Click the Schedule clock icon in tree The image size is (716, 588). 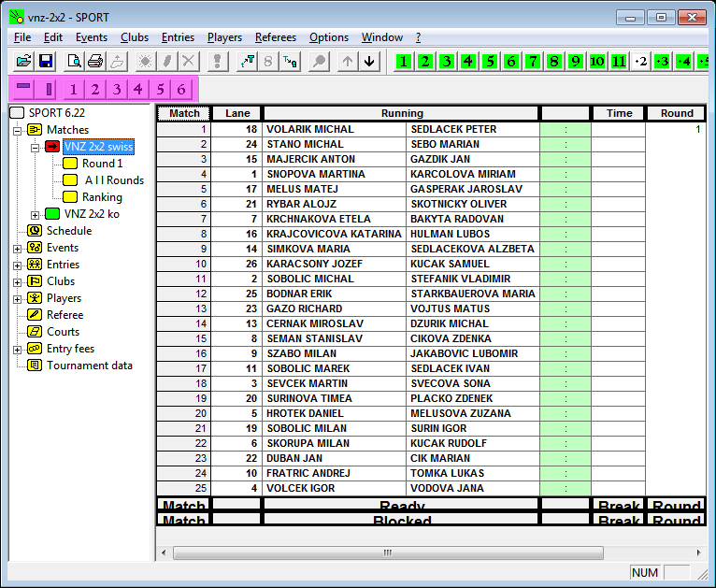click(x=35, y=231)
